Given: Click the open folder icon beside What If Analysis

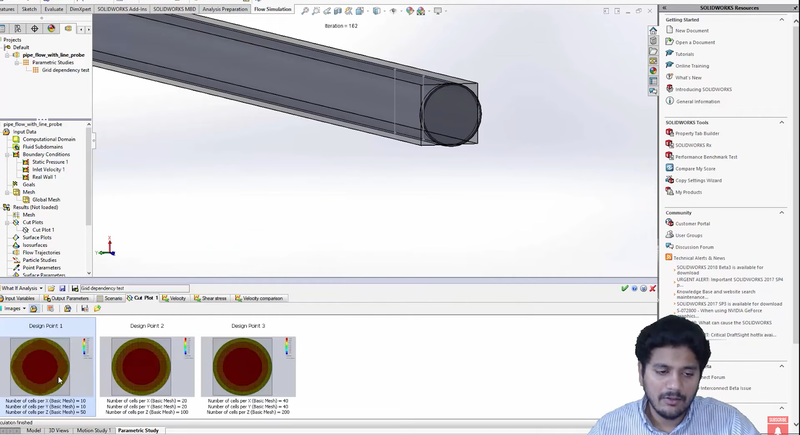Looking at the screenshot, I should pos(51,288).
